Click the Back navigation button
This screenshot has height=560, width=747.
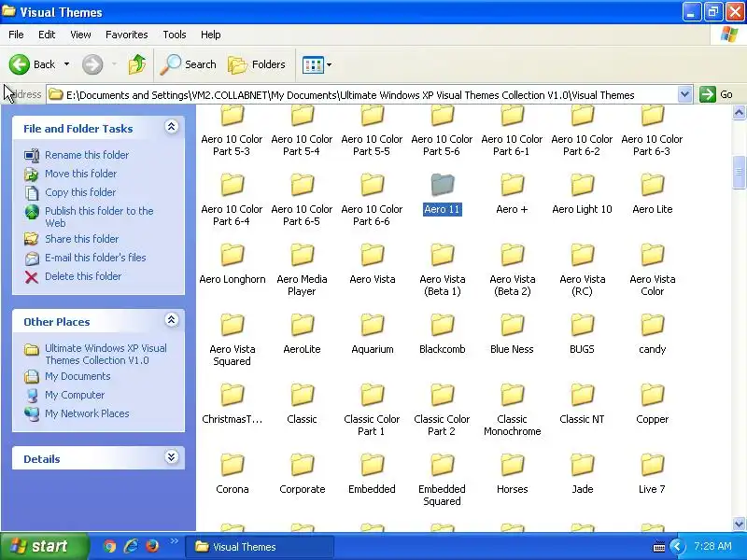pyautogui.click(x=32, y=64)
